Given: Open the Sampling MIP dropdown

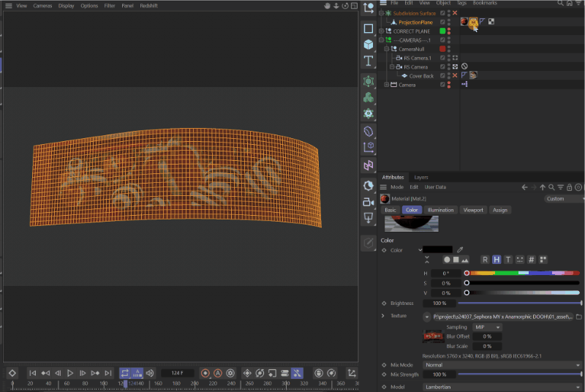Looking at the screenshot, I should (x=487, y=327).
